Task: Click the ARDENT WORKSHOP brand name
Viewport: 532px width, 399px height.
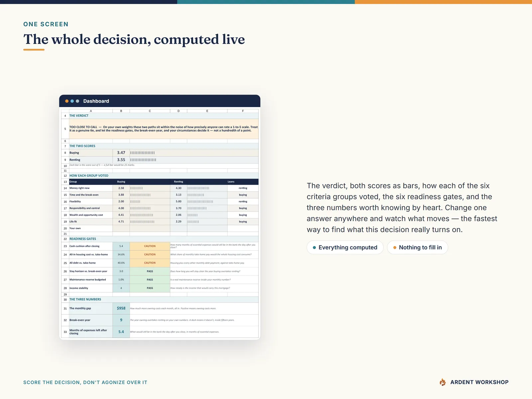Action: tap(479, 382)
